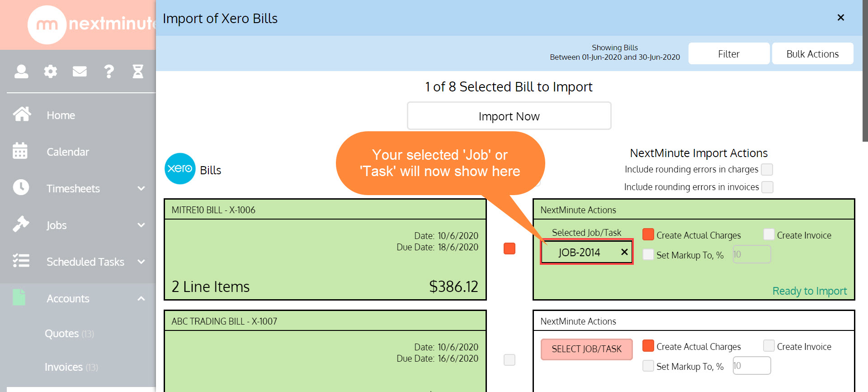Image resolution: width=868 pixels, height=392 pixels.
Task: Expand the Jobs menu chevron
Action: (141, 225)
